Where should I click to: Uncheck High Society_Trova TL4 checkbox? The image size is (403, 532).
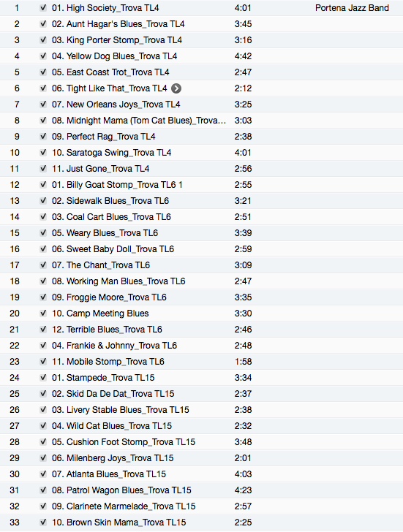pos(43,8)
